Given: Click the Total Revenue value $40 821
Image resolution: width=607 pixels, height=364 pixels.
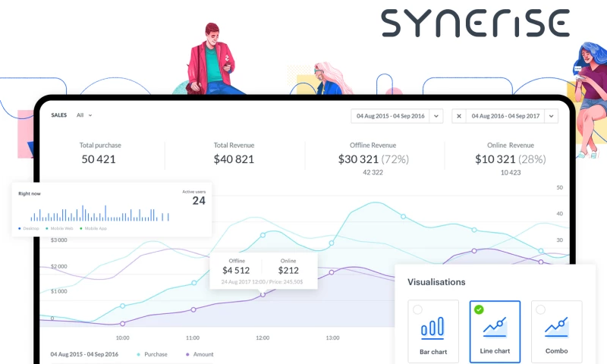Looking at the screenshot, I should coord(234,159).
